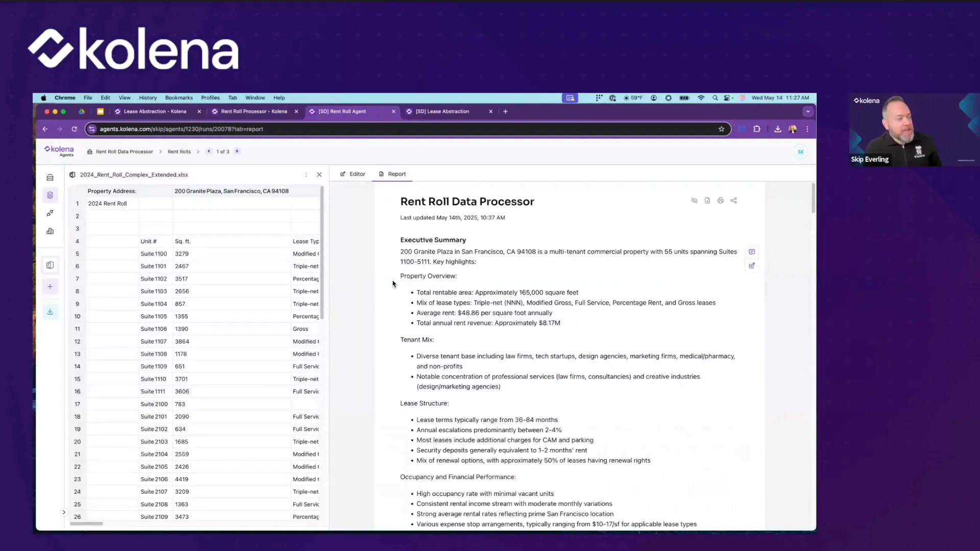Open Chrome downloads icon
The height and width of the screenshot is (551, 980).
[x=777, y=129]
